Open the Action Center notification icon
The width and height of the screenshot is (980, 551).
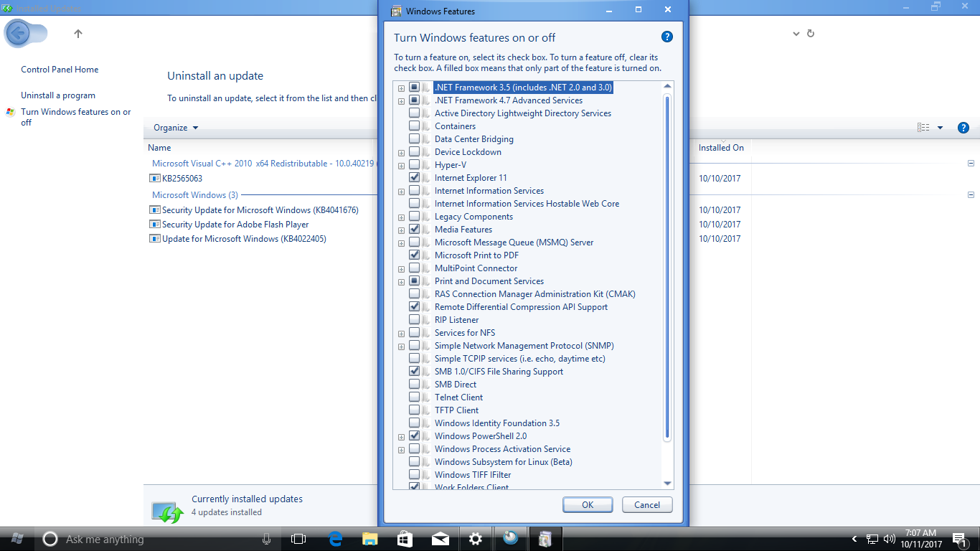[959, 539]
